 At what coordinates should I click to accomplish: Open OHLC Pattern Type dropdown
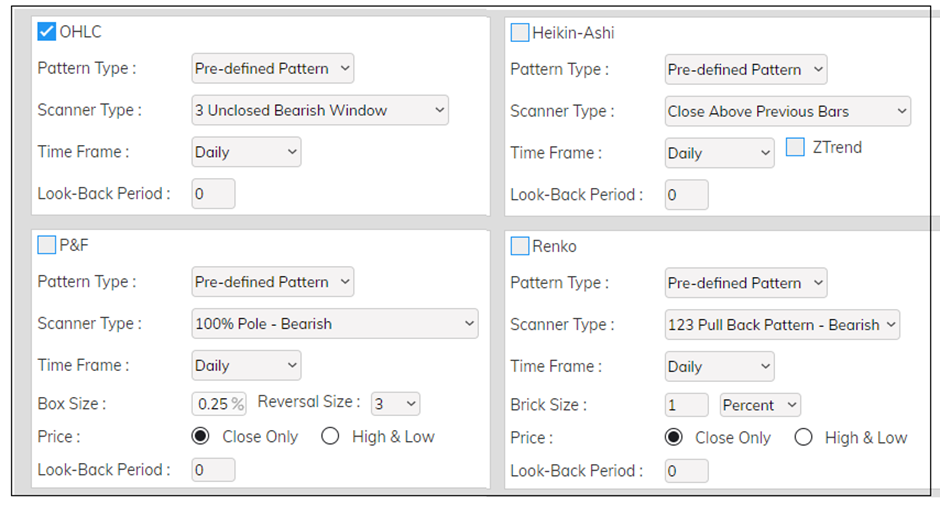(273, 69)
